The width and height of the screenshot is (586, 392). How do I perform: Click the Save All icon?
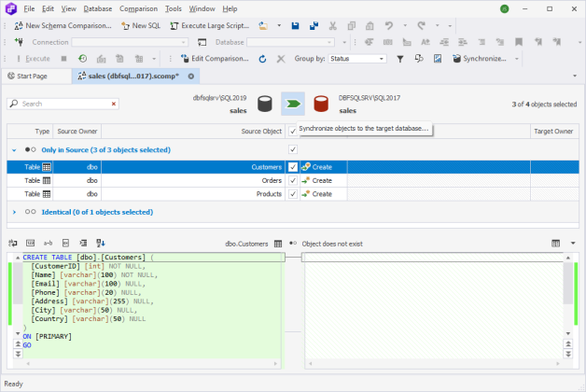(314, 26)
